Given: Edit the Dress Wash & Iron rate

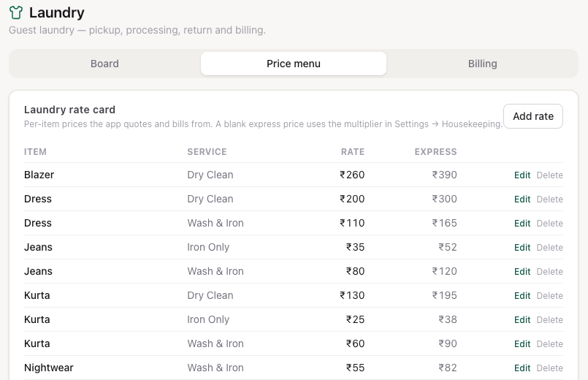Looking at the screenshot, I should 522,223.
